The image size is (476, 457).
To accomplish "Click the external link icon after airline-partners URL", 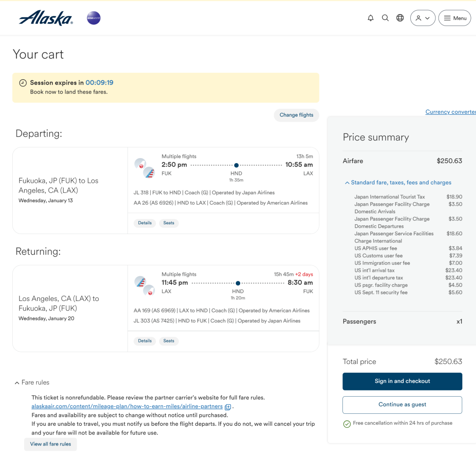I will [x=228, y=407].
